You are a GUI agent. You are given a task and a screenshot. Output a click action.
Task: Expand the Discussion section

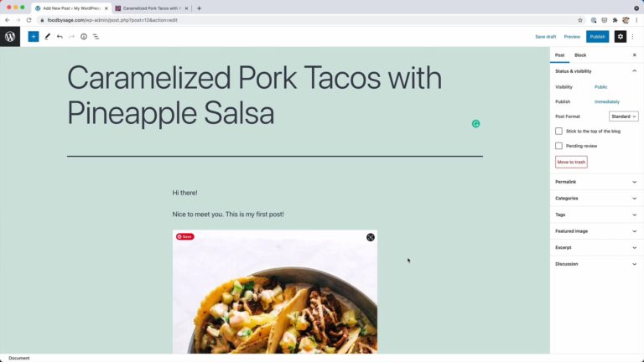pos(596,264)
